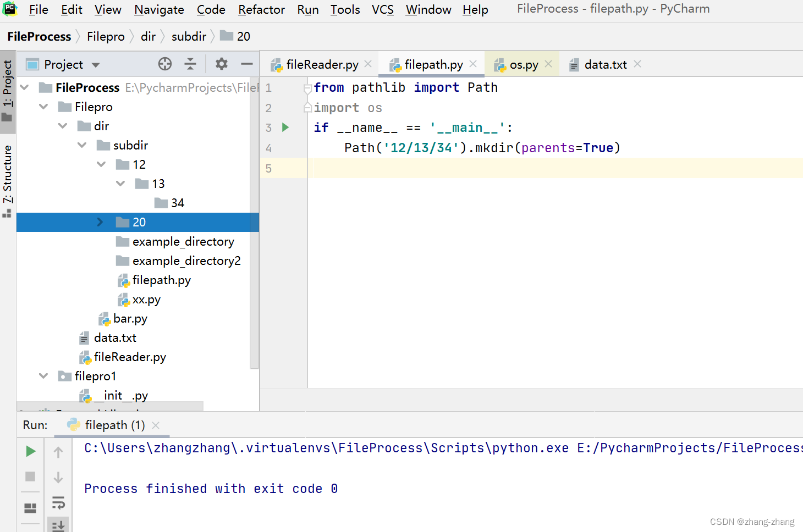Close the data.txt tab
Screen dimensions: 803x532
[637, 64]
